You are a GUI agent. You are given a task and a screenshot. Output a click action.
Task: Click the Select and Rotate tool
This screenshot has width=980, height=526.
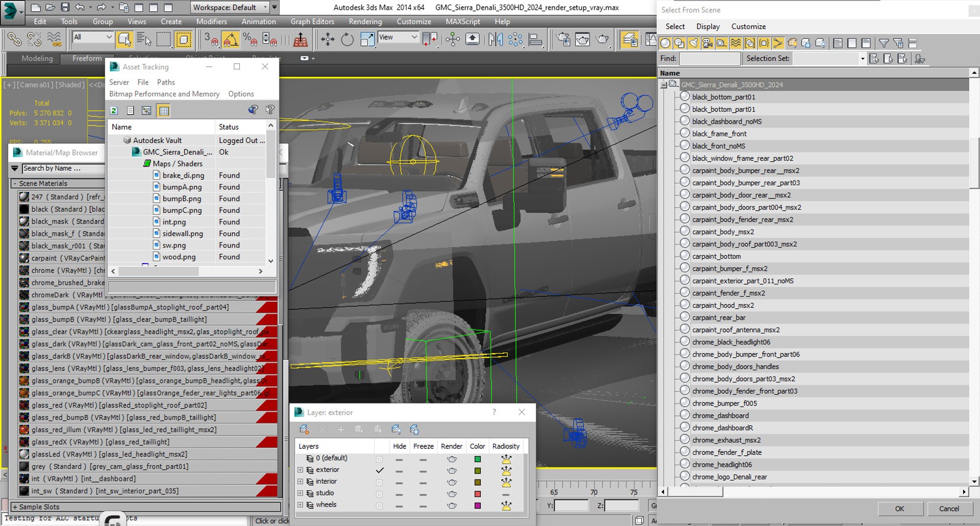(x=347, y=39)
